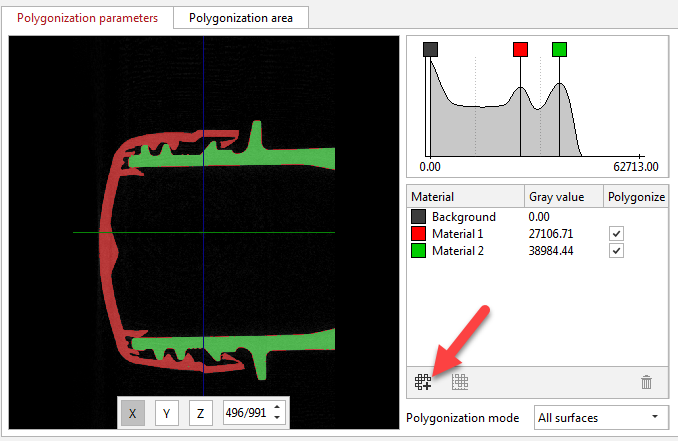Select the Y axis view button
Viewport: 678px width, 441px height.
pos(166,413)
